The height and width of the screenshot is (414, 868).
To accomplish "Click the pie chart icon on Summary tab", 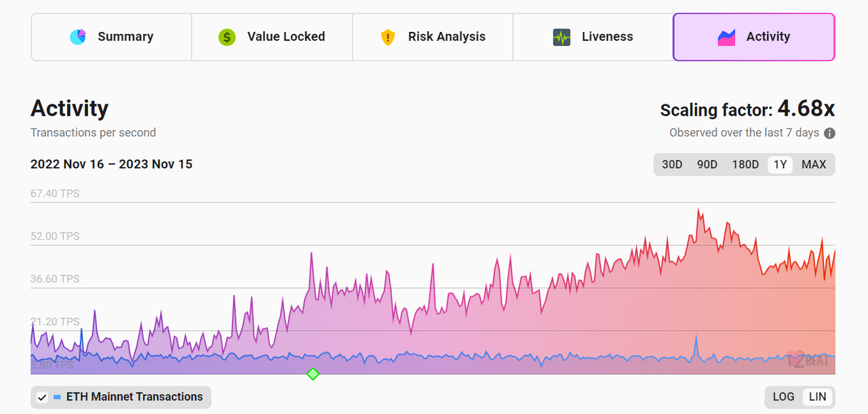I will [x=79, y=37].
